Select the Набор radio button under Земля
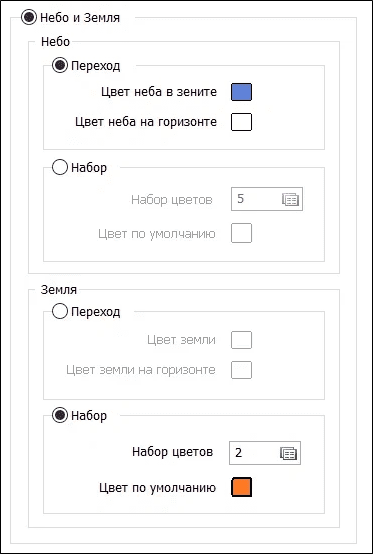This screenshot has width=373, height=554. click(x=59, y=416)
